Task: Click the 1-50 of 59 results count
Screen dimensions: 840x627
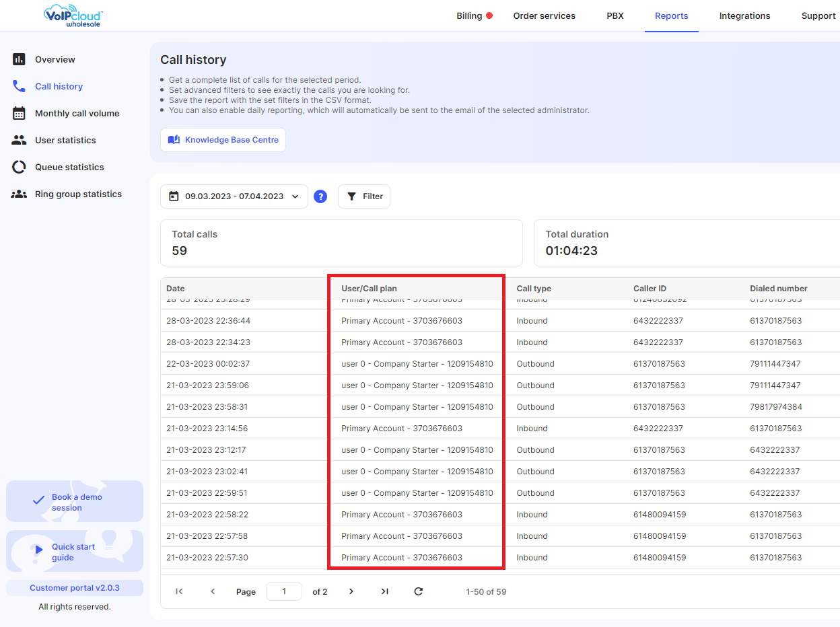Action: pos(486,592)
